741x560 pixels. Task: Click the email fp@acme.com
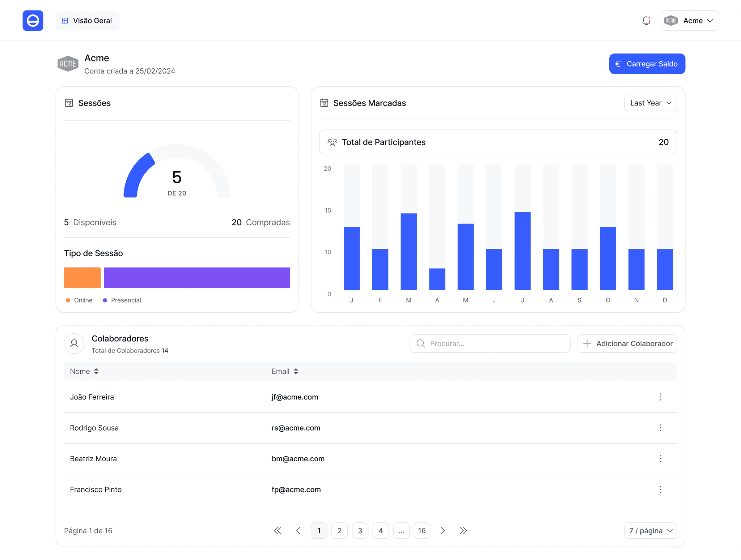296,490
